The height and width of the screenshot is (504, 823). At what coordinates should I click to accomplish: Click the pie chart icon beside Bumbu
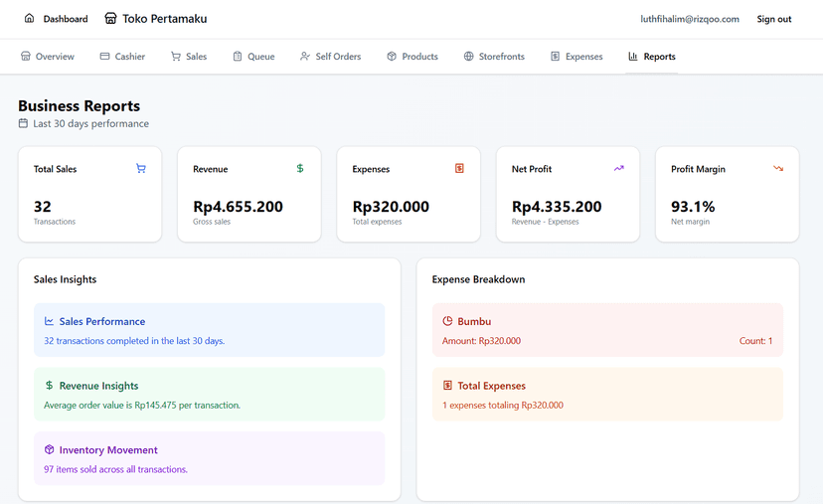[447, 321]
